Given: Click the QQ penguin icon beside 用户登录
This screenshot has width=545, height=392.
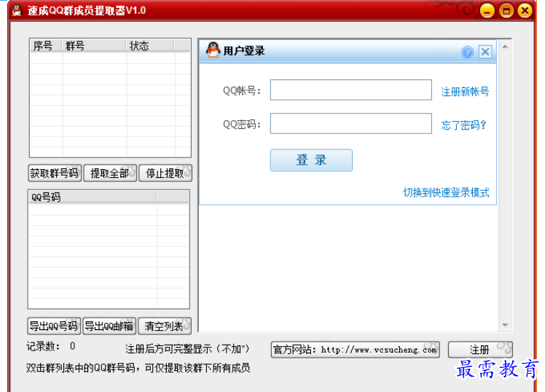Looking at the screenshot, I should click(x=213, y=50).
